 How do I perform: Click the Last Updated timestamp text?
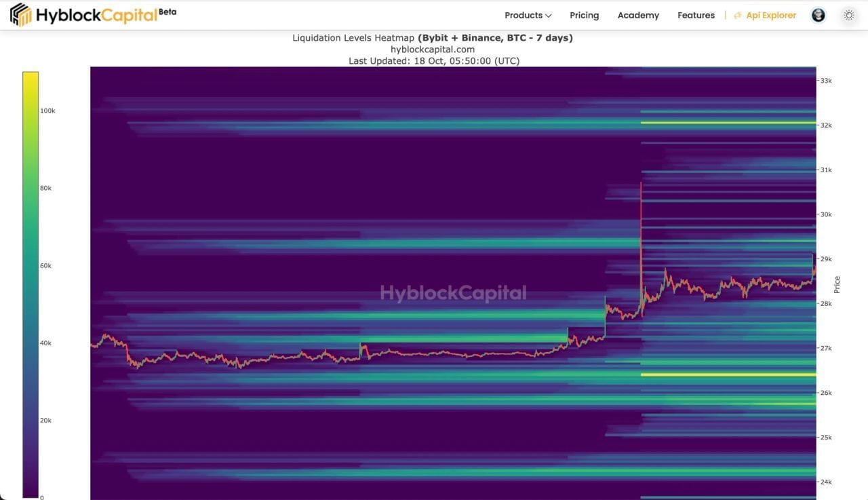(x=434, y=61)
